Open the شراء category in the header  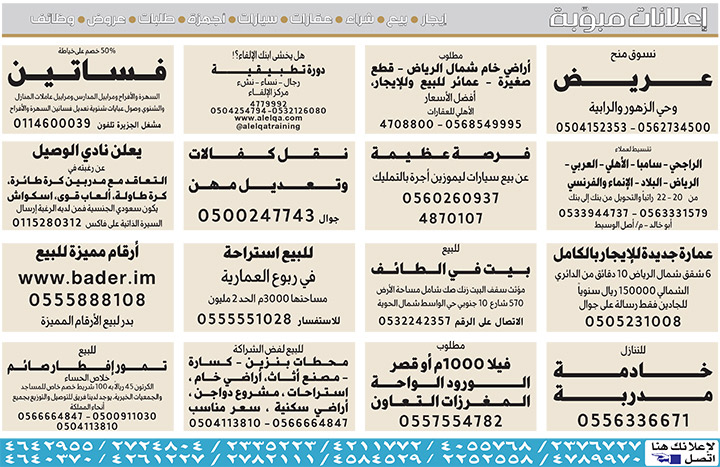[359, 19]
